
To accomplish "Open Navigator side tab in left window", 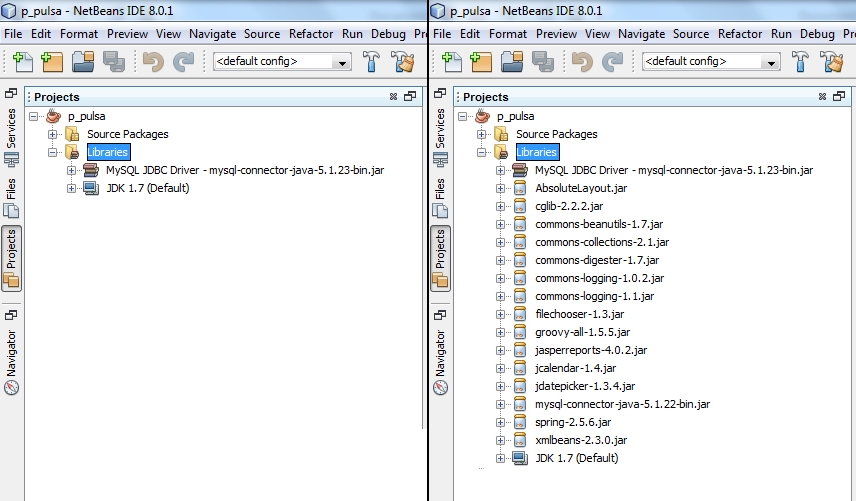I will click(11, 362).
